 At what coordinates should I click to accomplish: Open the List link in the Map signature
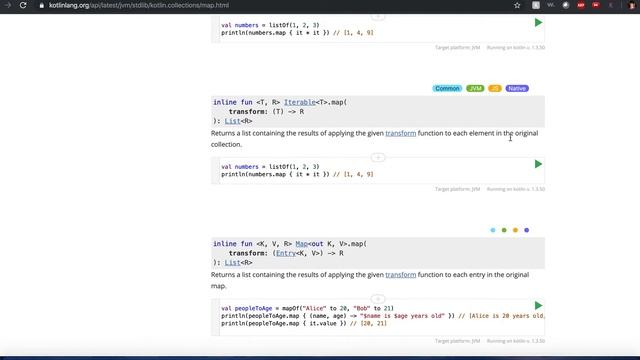click(x=232, y=263)
